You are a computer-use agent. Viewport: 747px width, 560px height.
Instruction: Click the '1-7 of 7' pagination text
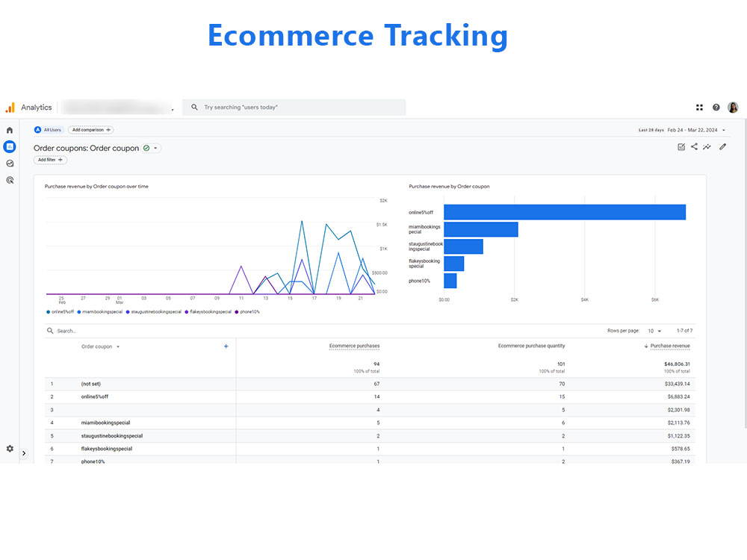click(x=684, y=331)
